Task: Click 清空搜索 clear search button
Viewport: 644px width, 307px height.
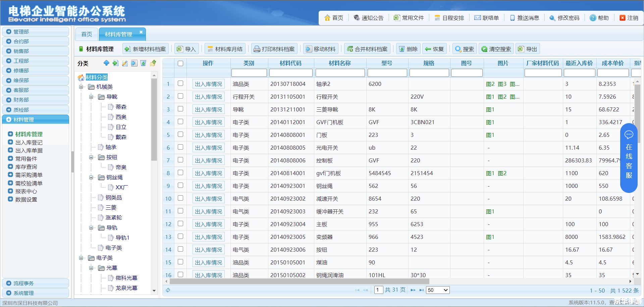Action: click(x=496, y=49)
